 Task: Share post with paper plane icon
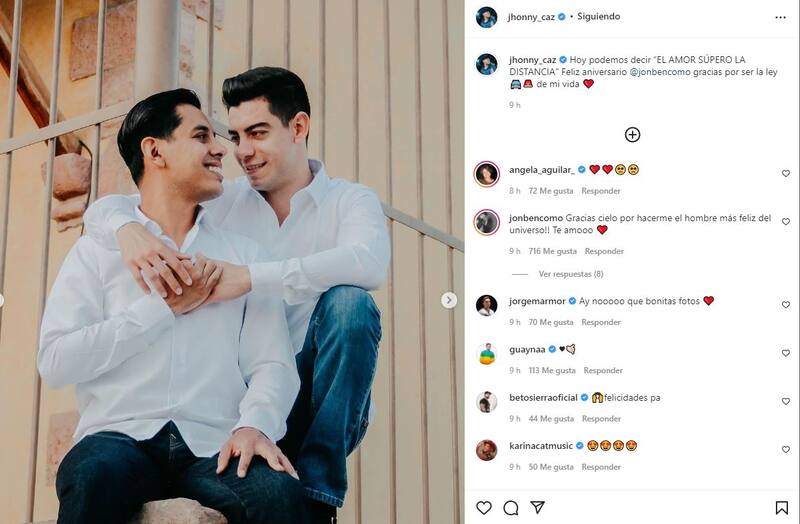coord(537,507)
